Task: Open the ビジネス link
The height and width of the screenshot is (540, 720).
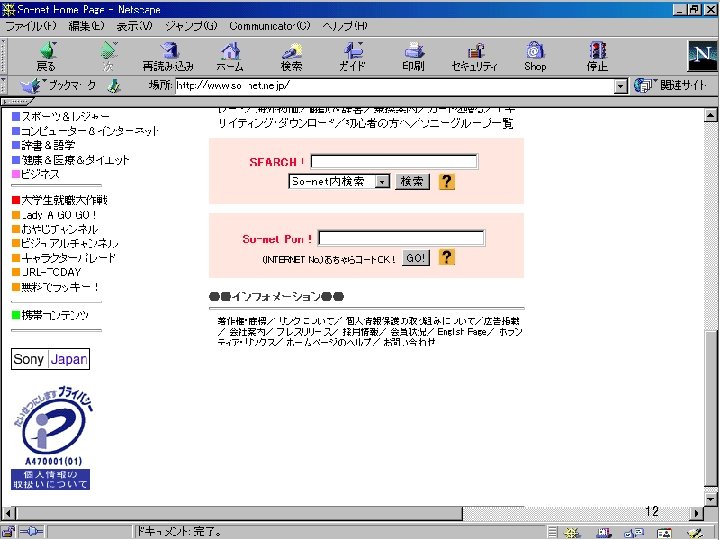Action: (x=40, y=174)
